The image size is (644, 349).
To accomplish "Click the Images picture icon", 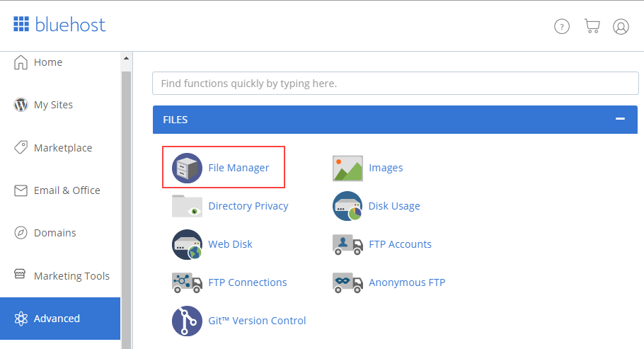I will tap(347, 168).
